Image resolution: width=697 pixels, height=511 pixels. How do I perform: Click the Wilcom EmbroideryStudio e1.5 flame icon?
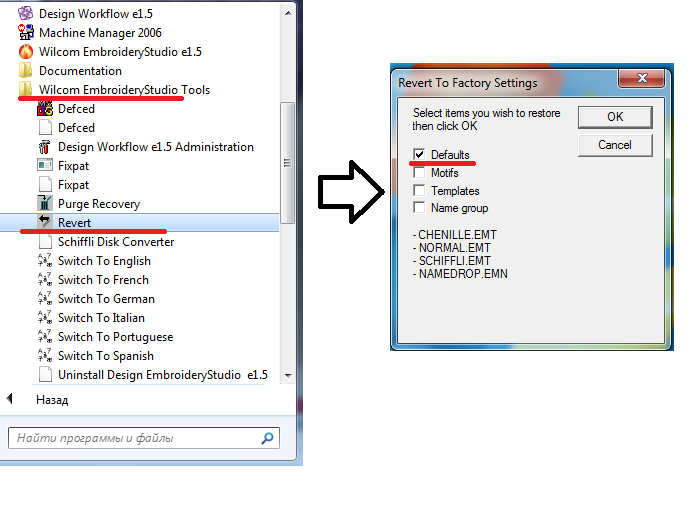coord(25,52)
